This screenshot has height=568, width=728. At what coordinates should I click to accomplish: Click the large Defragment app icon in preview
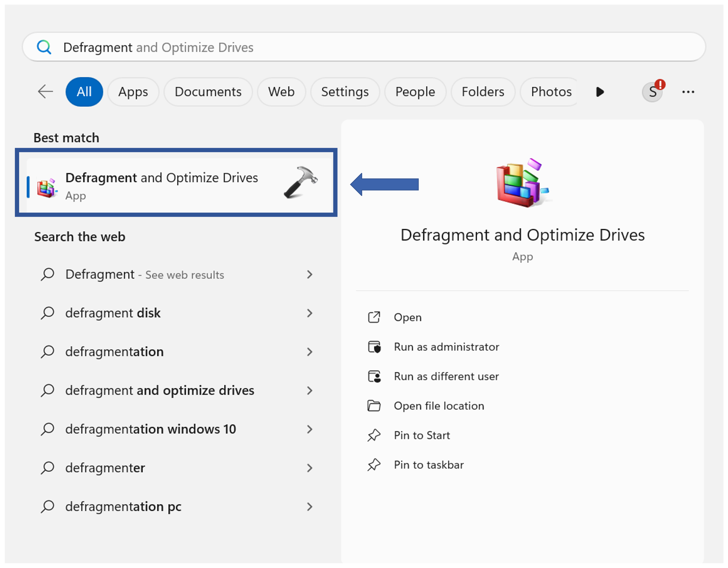point(522,184)
